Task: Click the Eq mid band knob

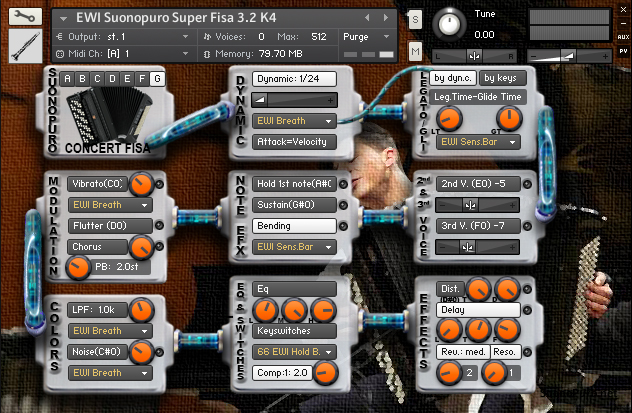Action: 295,310
